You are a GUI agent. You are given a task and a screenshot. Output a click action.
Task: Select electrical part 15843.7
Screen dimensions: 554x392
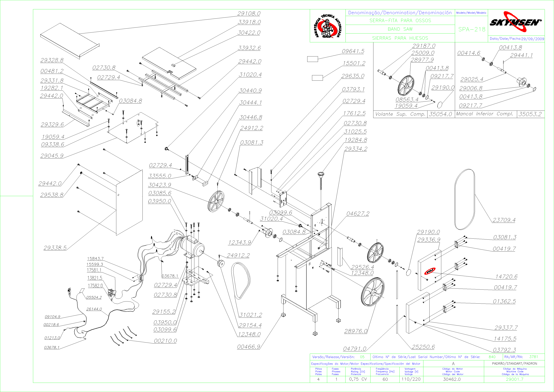pyautogui.click(x=95, y=258)
